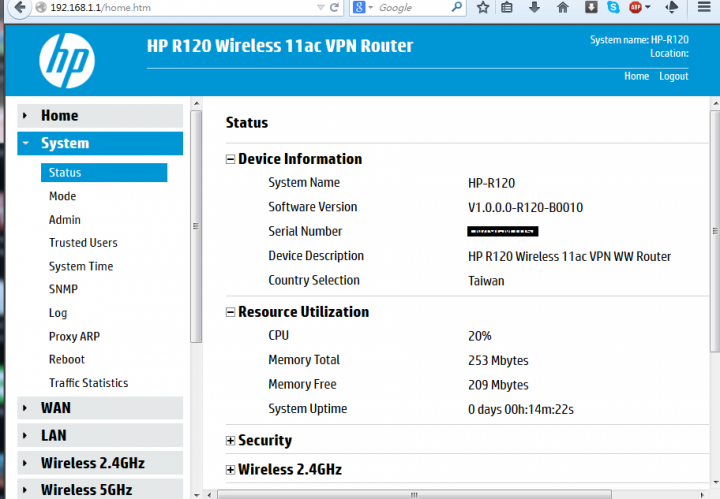Screen dimensions: 720x499
Task: Open the Trusted Users page
Action: tap(83, 243)
